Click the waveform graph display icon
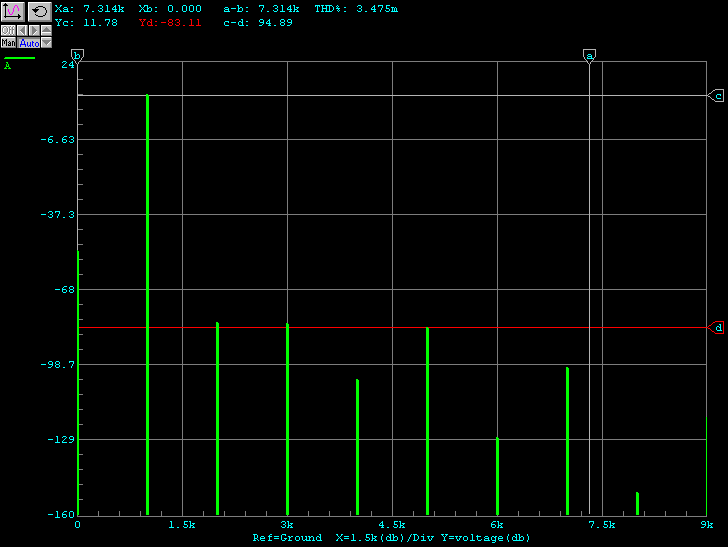Image resolution: width=728 pixels, height=547 pixels. coord(13,11)
